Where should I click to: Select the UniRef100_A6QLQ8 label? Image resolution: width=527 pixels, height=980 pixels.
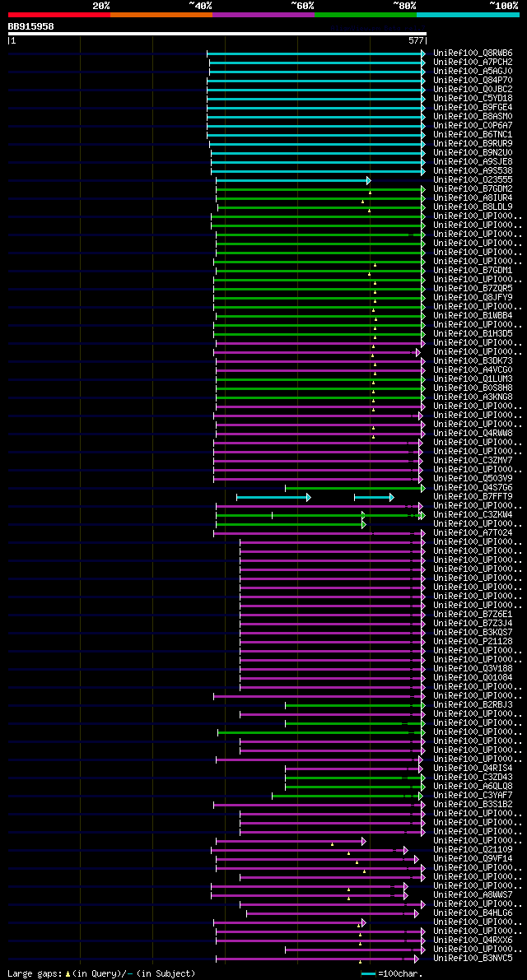(x=473, y=787)
